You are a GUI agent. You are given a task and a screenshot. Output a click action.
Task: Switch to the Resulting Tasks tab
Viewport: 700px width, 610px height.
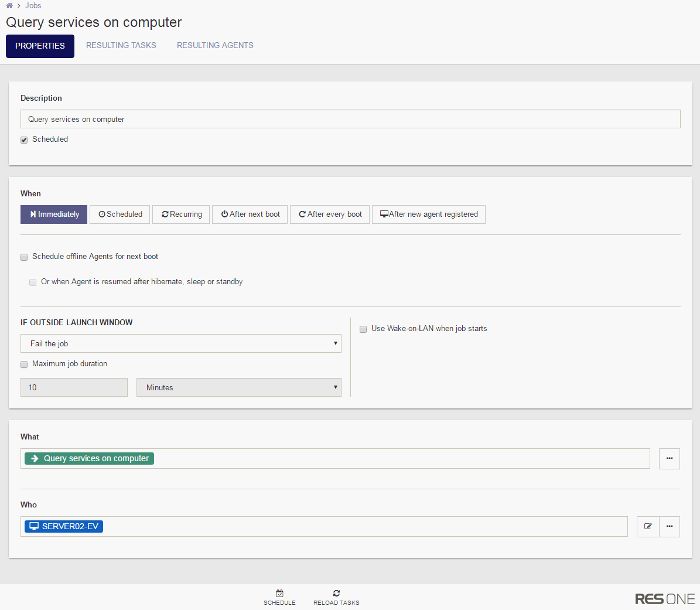[x=121, y=45]
